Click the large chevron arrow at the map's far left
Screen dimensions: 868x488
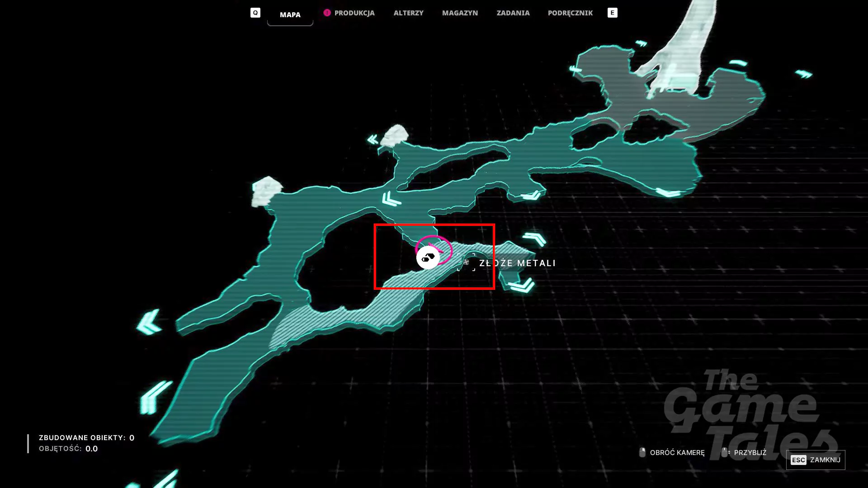coord(149,322)
